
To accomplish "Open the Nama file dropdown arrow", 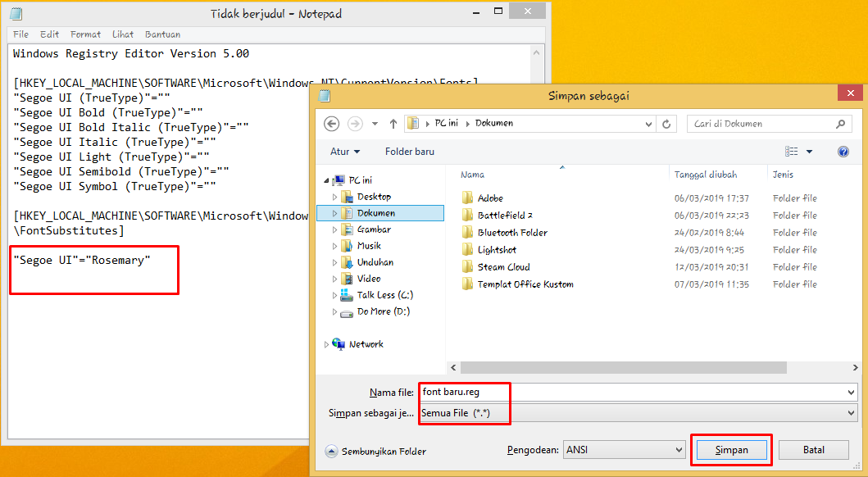I will coord(851,393).
